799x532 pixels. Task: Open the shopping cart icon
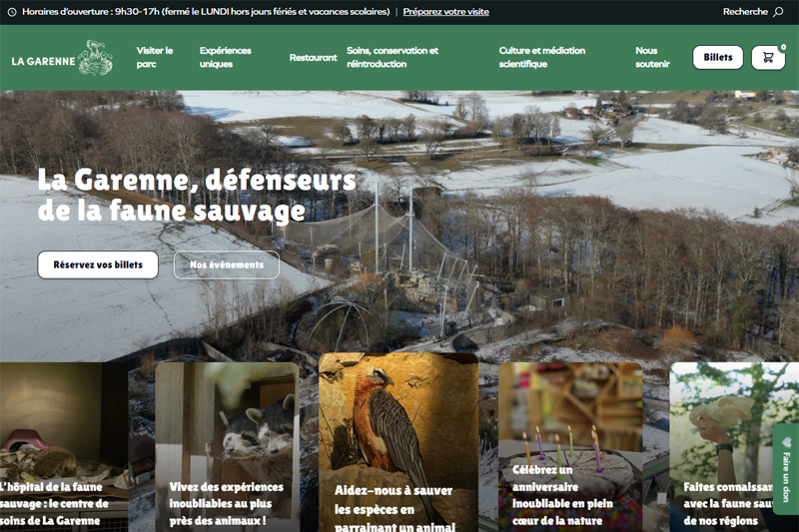click(767, 58)
